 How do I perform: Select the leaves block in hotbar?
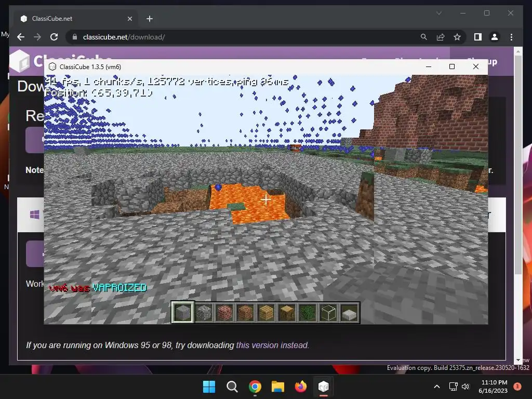coord(308,312)
